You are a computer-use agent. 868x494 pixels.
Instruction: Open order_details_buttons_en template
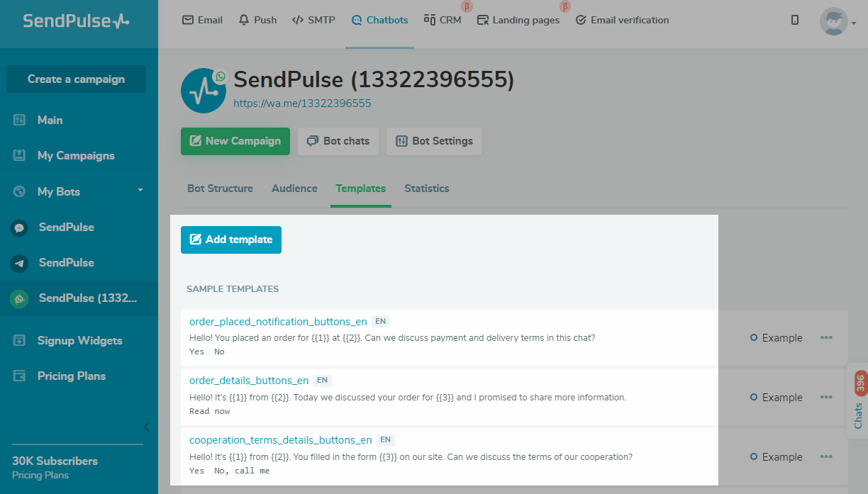249,381
